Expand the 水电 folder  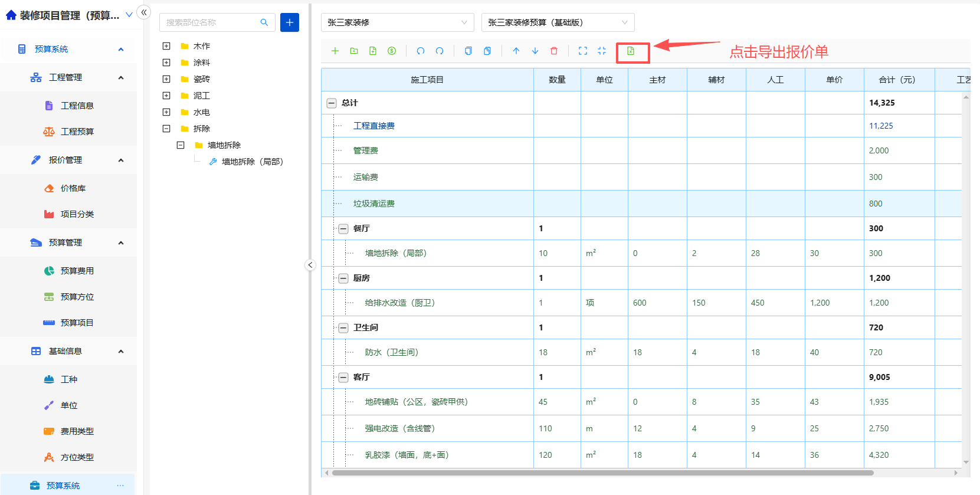pos(166,112)
